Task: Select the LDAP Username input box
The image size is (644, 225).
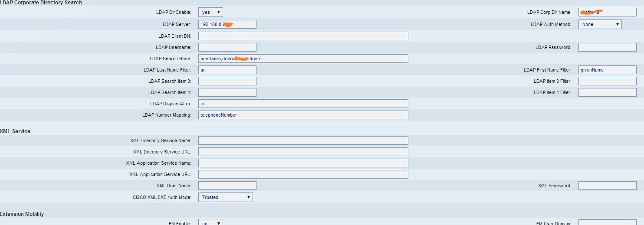Action: point(227,47)
